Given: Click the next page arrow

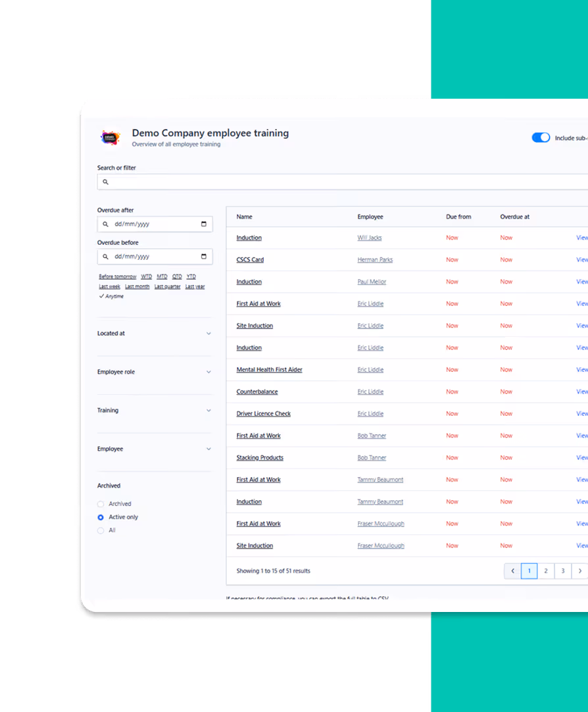Looking at the screenshot, I should pyautogui.click(x=580, y=571).
